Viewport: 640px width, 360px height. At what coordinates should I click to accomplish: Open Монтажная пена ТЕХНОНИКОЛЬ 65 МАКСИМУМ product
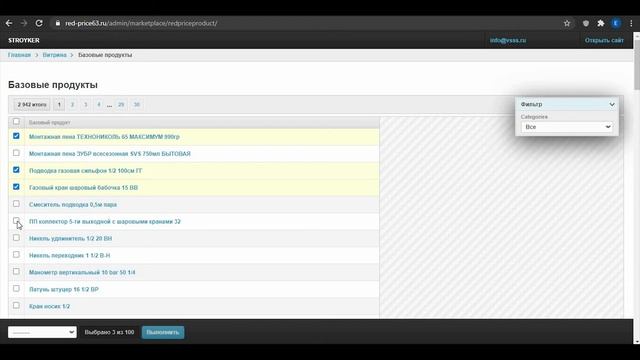(104, 137)
